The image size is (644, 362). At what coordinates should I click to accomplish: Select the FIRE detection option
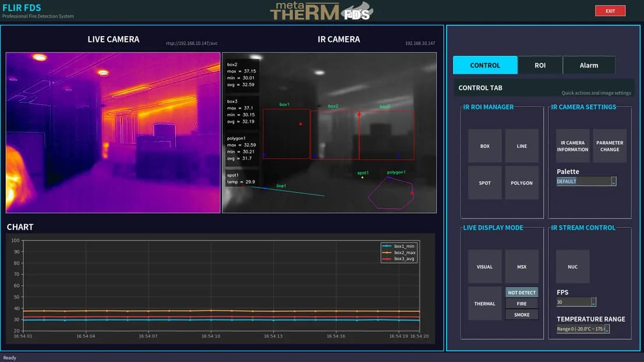522,303
